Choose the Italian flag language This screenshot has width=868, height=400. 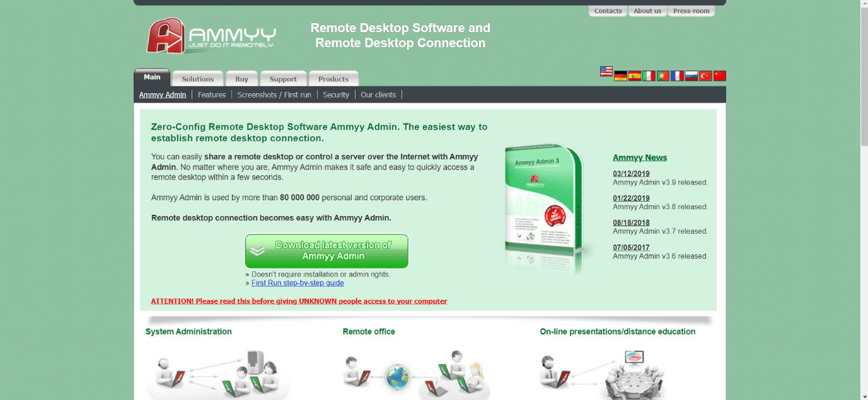point(649,76)
